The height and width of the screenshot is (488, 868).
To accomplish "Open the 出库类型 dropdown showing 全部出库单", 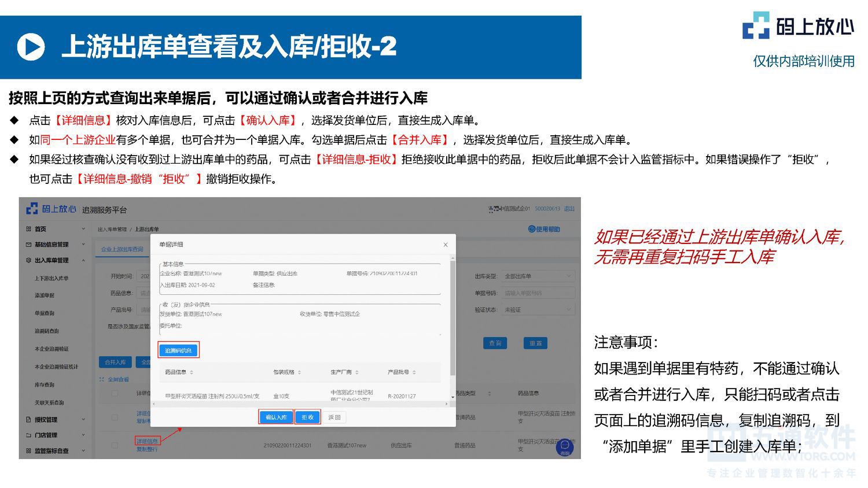I will [538, 276].
